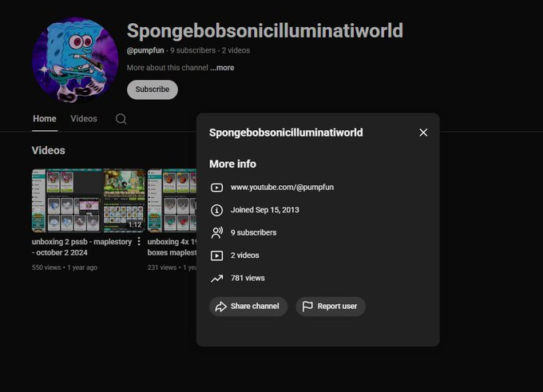Expand the channel description with ...more
543x392 pixels.
coord(222,68)
